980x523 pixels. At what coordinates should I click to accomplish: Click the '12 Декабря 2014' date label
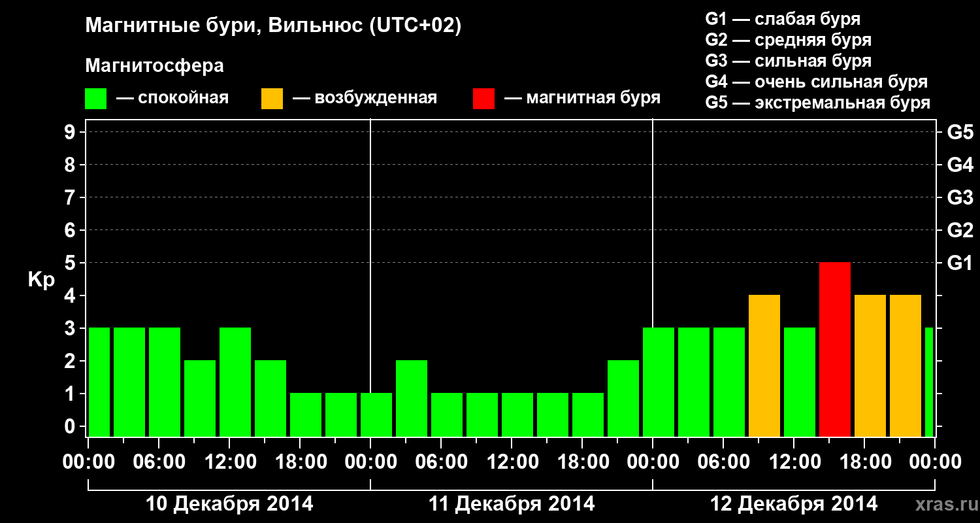(794, 504)
